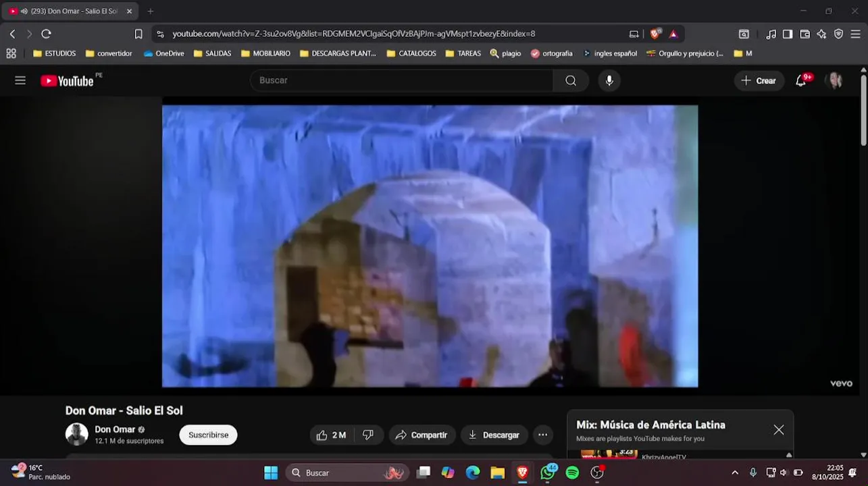The width and height of the screenshot is (868, 486).
Task: Click the Mix: Música de América Latina title
Action: point(650,425)
